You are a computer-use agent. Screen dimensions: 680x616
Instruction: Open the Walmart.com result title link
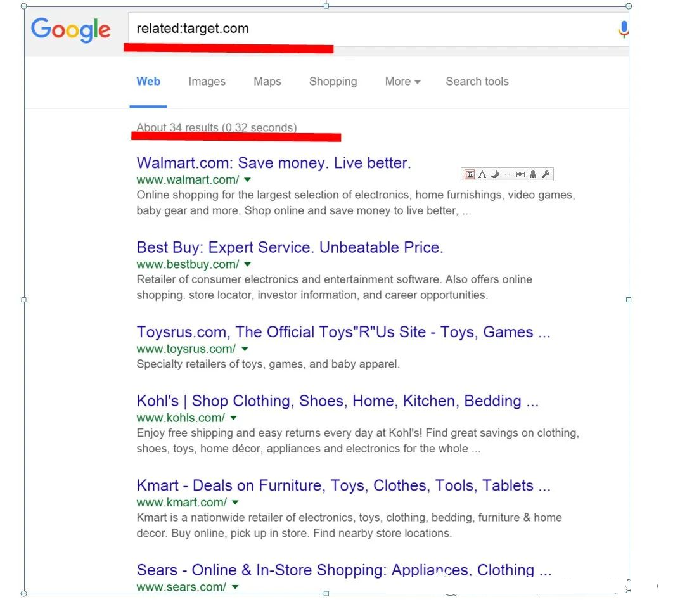pyautogui.click(x=274, y=163)
